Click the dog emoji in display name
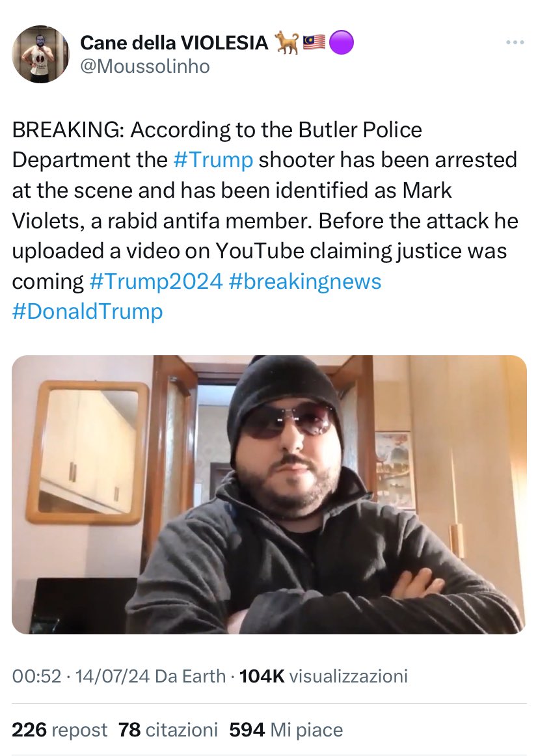Image resolution: width=538 pixels, height=756 pixels. (x=288, y=42)
